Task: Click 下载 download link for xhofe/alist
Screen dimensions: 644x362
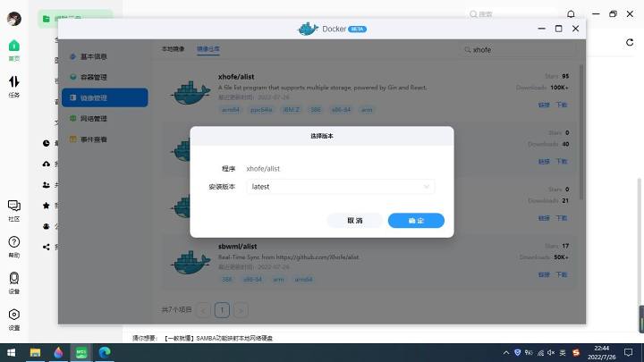Action: [562, 105]
